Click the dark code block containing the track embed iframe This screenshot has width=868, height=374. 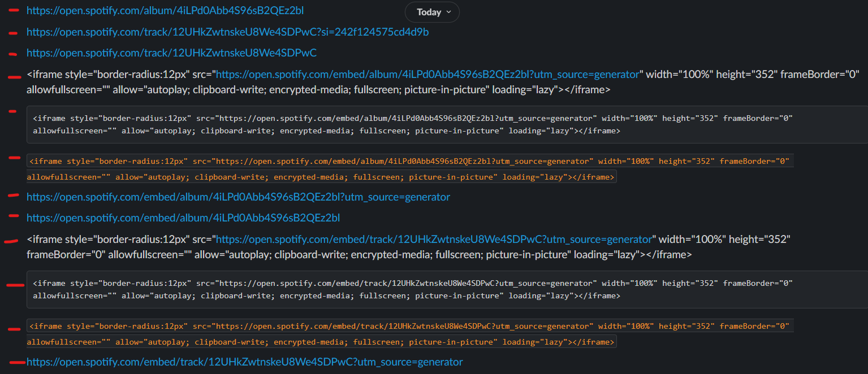click(x=447, y=289)
